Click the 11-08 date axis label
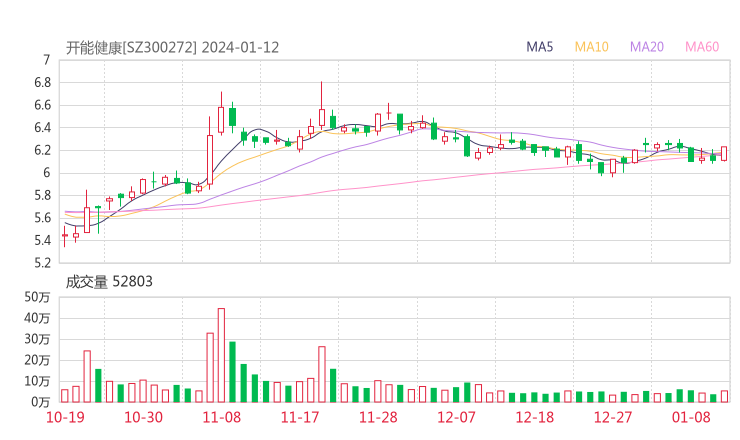The width and height of the screenshot is (740, 440). (221, 417)
